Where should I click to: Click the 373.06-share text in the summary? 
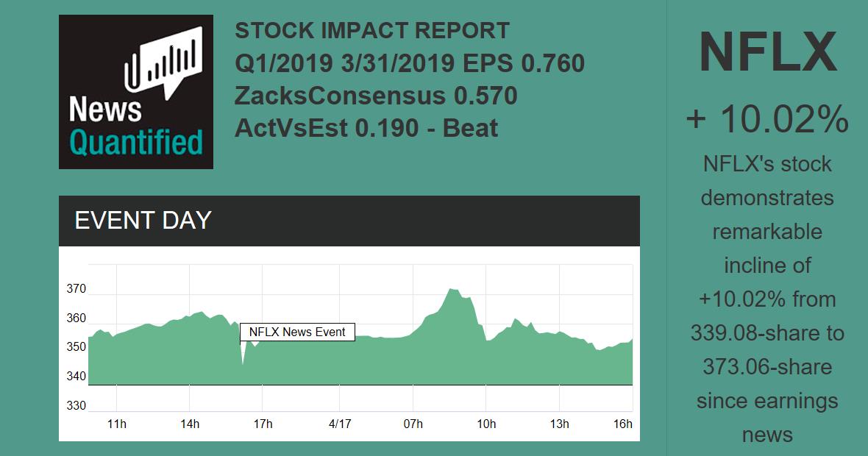(767, 367)
